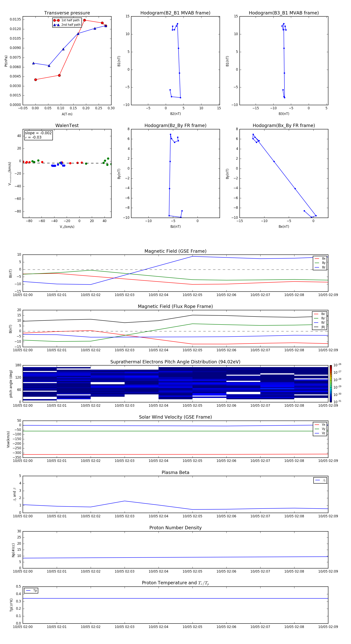351x644 pixels.
Task: Click '10/05 02:05' tick under Plasma Beta plot
Action: click(192, 516)
